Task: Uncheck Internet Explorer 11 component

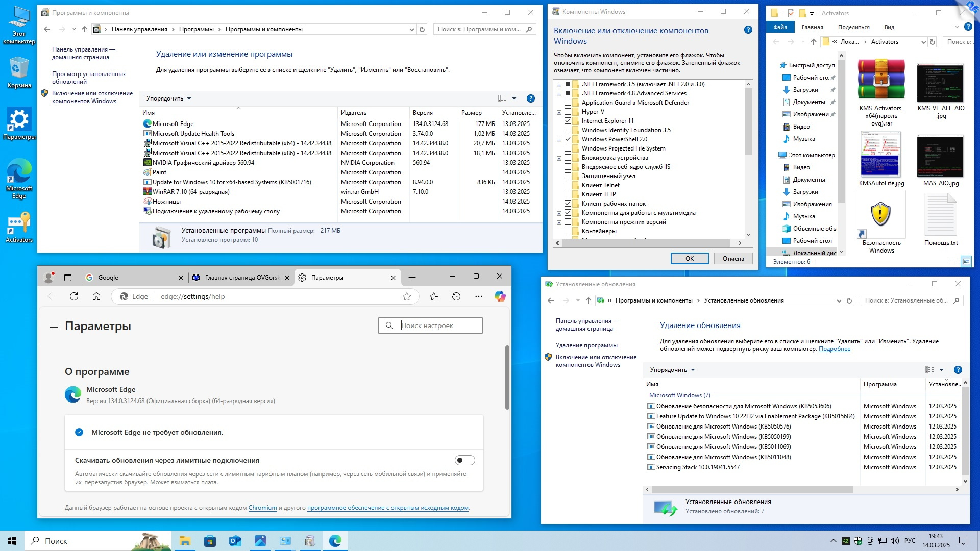Action: (568, 121)
